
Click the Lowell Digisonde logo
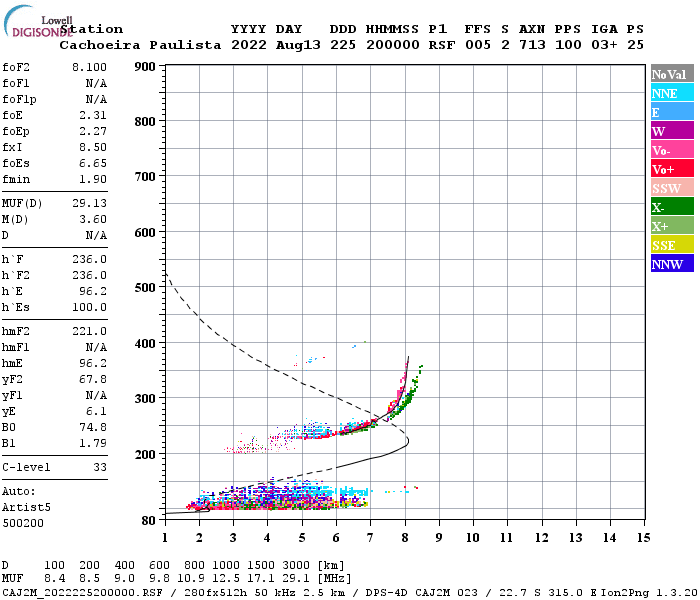pyautogui.click(x=38, y=21)
